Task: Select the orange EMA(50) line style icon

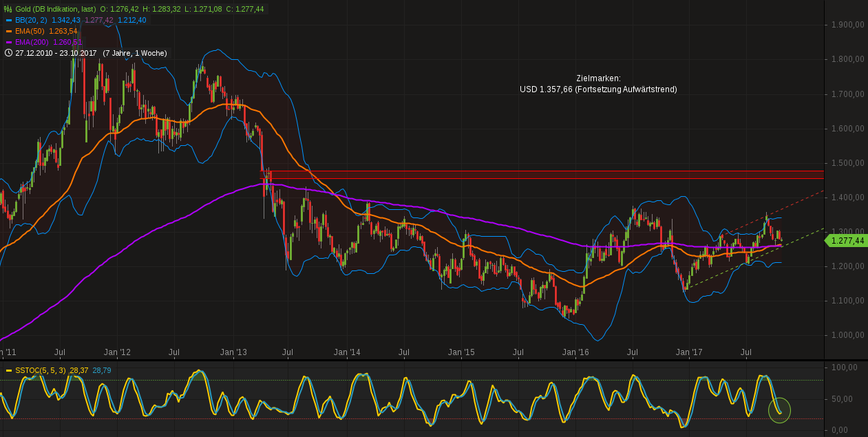Action: click(x=10, y=30)
